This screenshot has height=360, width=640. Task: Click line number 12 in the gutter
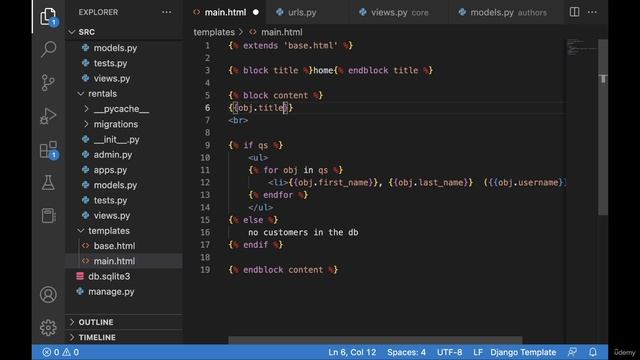coord(205,182)
